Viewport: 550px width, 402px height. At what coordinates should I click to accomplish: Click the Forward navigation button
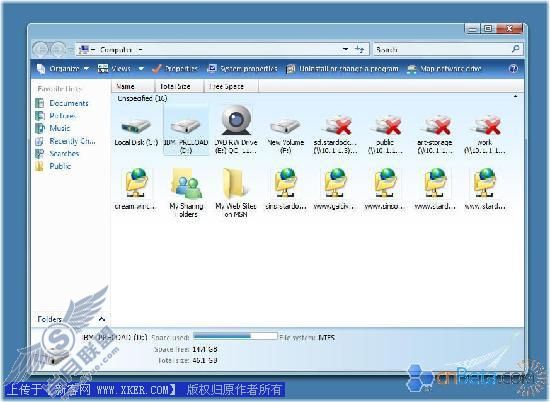57,49
